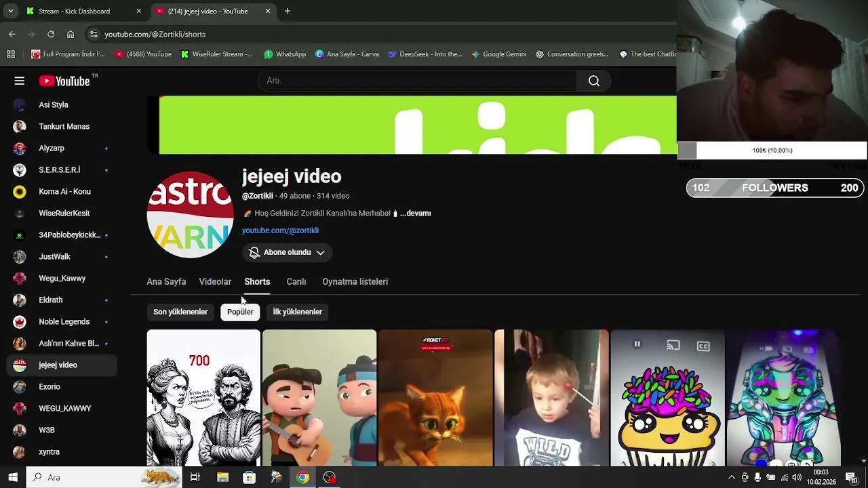Switch to Videolar channel tab
Screen dimensions: 868x488
(215, 281)
